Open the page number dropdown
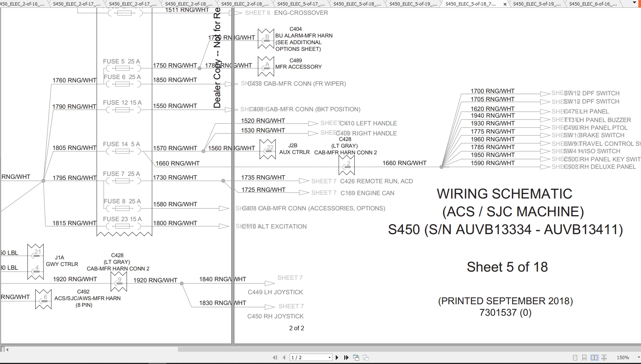The height and width of the screenshot is (364, 641). [329, 357]
